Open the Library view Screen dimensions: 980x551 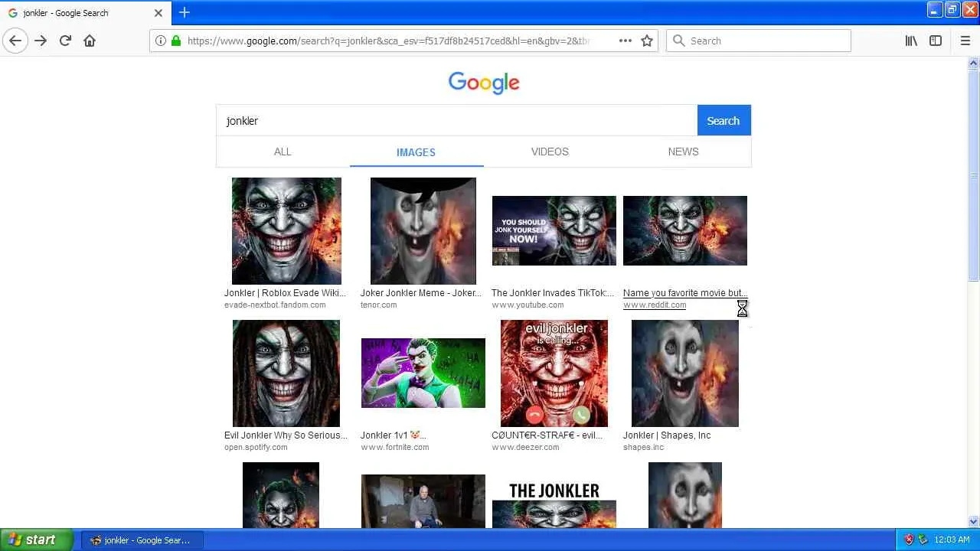tap(911, 41)
